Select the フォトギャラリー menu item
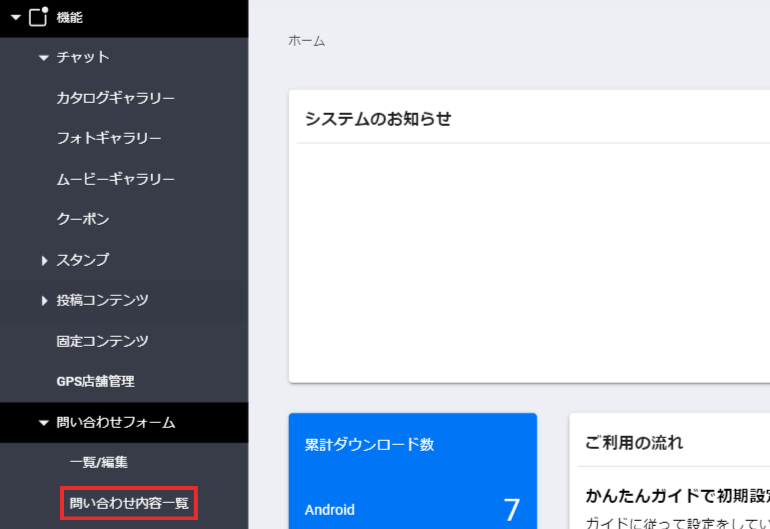The width and height of the screenshot is (770, 529). [109, 138]
